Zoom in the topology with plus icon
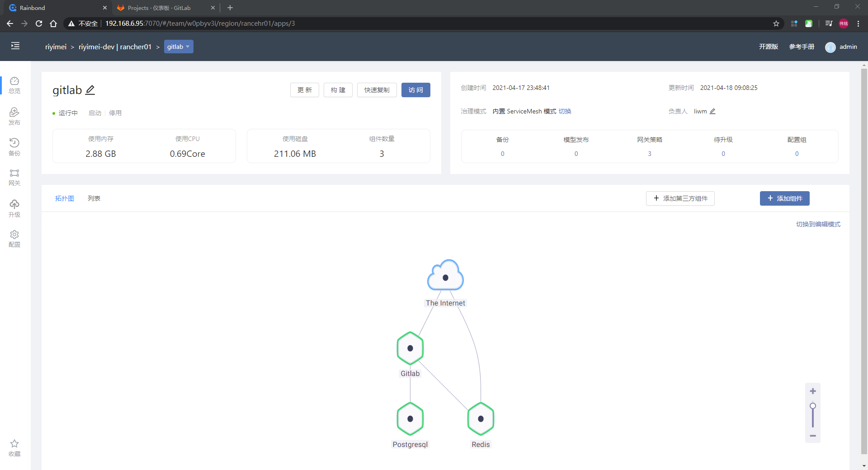This screenshot has width=868, height=470. (813, 391)
